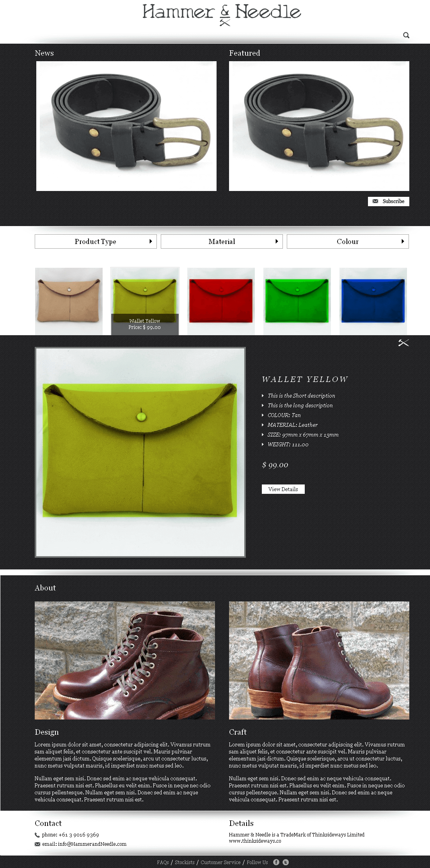Open the Colour filter dropdown
Screen dimensions: 430x868
coord(348,241)
